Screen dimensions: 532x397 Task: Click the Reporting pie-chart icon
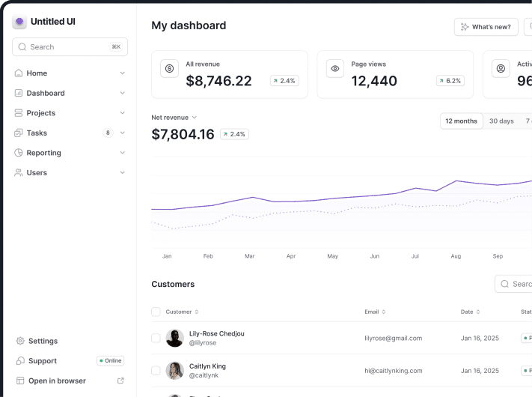[19, 153]
